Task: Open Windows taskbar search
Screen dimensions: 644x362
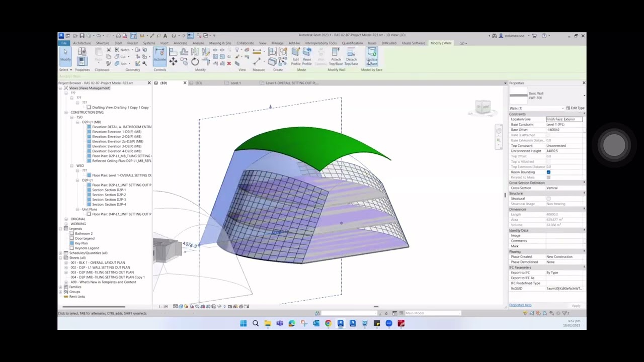Action: (x=256, y=323)
